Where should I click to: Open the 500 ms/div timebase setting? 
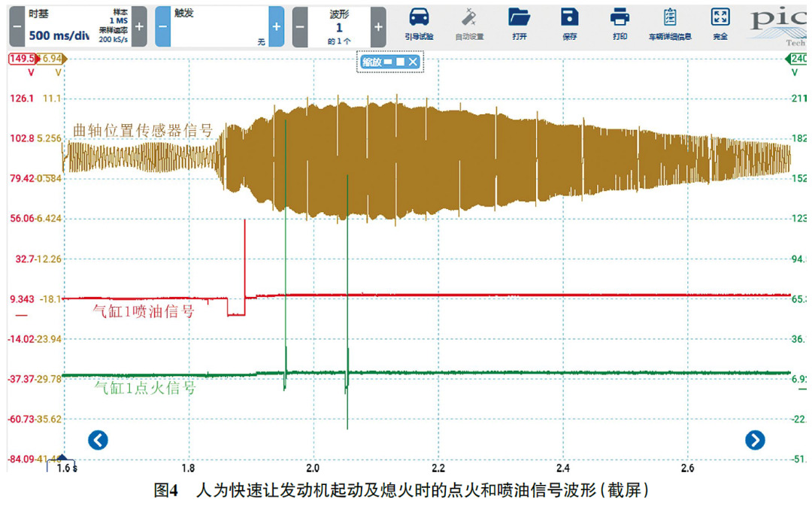tap(59, 36)
